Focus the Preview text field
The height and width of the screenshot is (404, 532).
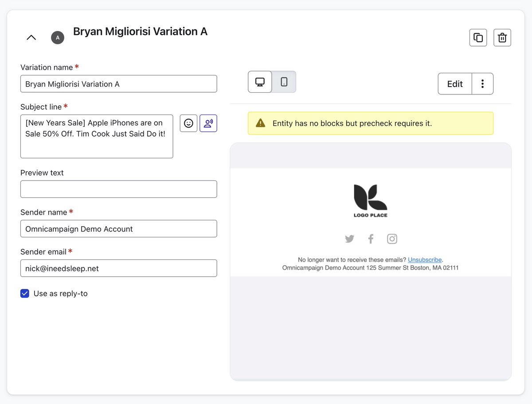(119, 189)
